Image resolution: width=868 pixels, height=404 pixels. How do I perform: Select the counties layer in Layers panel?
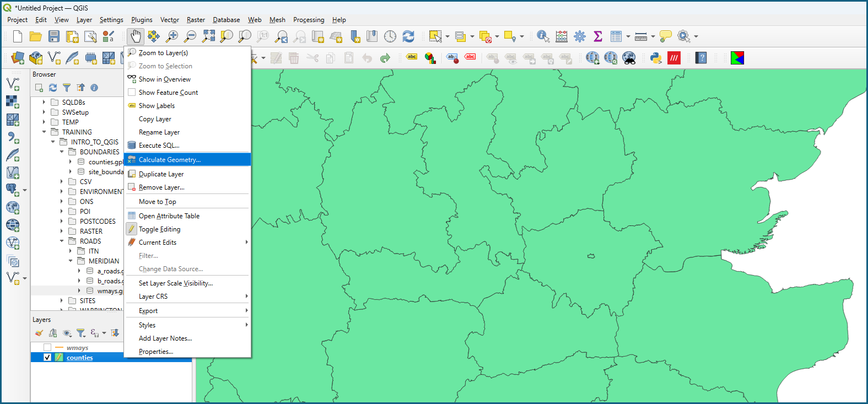coord(80,358)
